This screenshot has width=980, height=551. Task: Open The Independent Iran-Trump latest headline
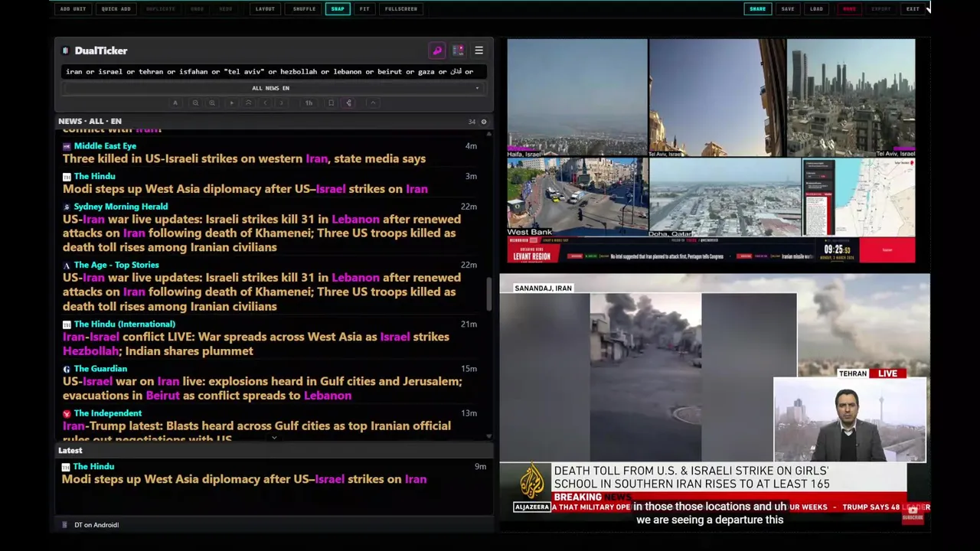pyautogui.click(x=256, y=432)
